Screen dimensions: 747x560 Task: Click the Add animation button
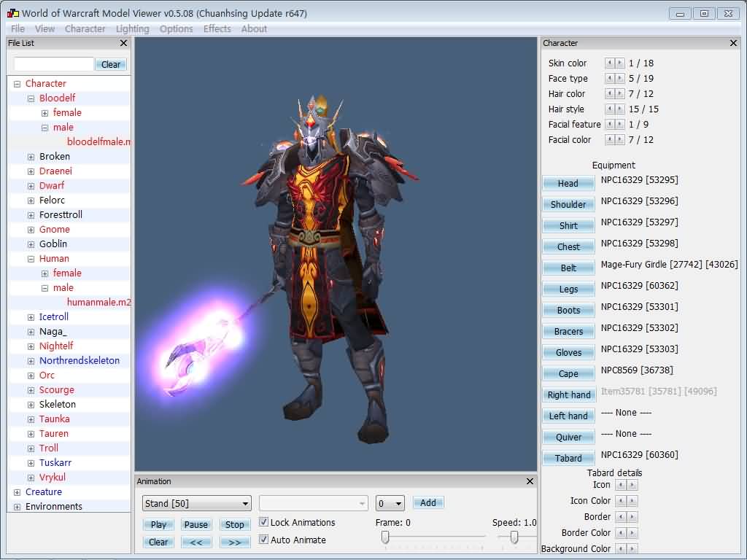pyautogui.click(x=427, y=503)
